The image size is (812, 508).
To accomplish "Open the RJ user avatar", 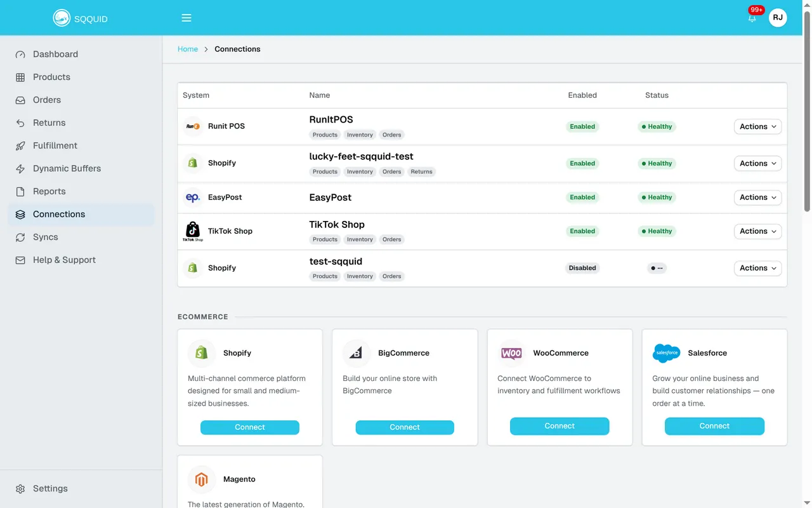I will pyautogui.click(x=778, y=18).
